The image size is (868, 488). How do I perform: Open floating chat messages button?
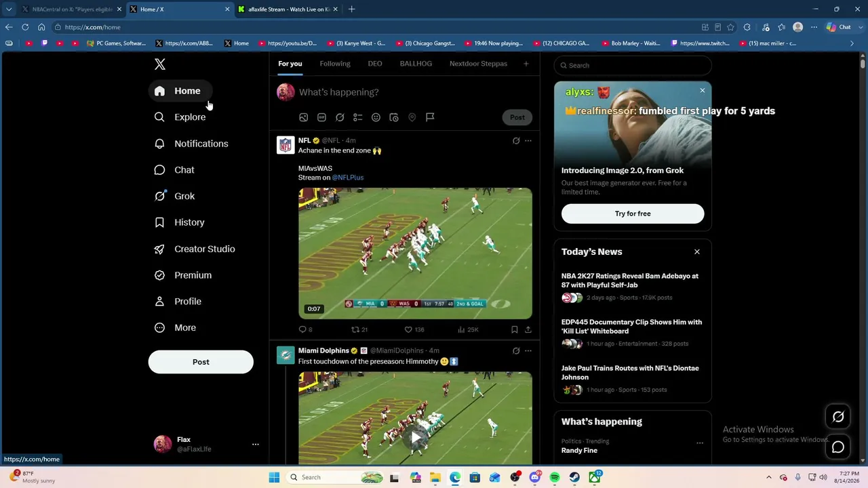click(838, 447)
